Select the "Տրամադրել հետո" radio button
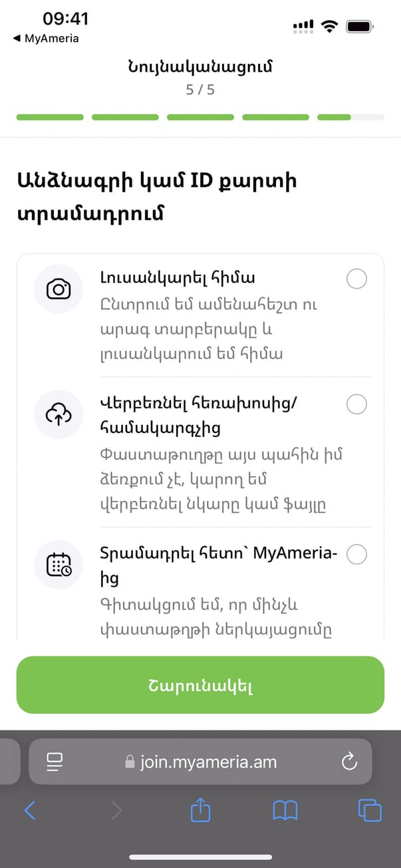 click(357, 554)
